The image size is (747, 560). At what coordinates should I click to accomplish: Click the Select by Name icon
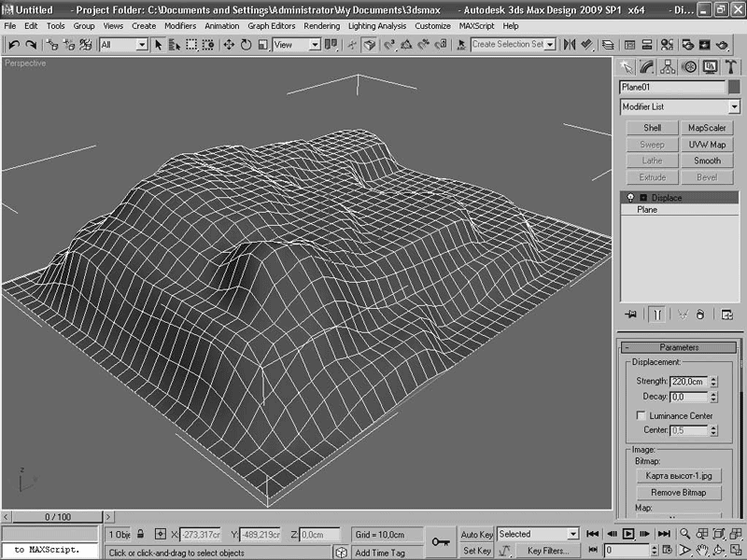(x=175, y=44)
